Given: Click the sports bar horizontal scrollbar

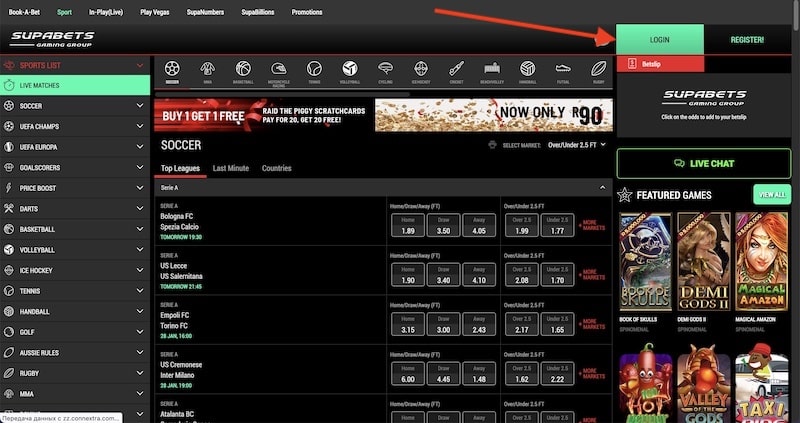Looking at the screenshot, I should tap(282, 94).
